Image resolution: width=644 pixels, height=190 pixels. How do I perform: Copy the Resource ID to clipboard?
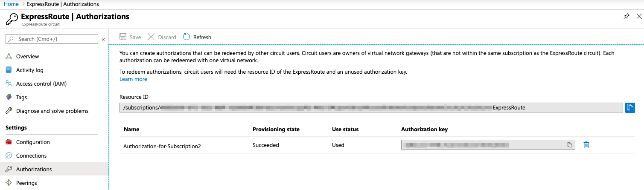point(630,108)
